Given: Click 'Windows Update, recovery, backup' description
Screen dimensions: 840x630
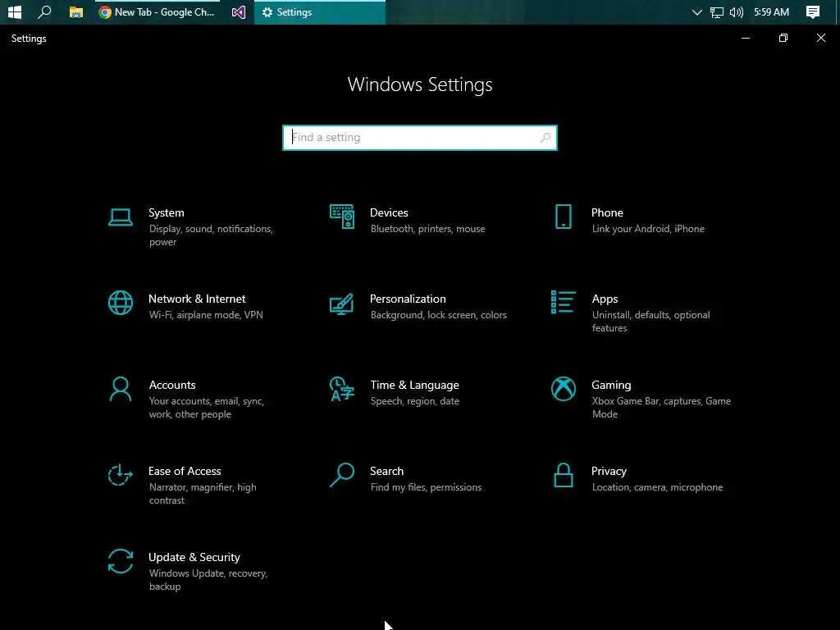Looking at the screenshot, I should (208, 580).
